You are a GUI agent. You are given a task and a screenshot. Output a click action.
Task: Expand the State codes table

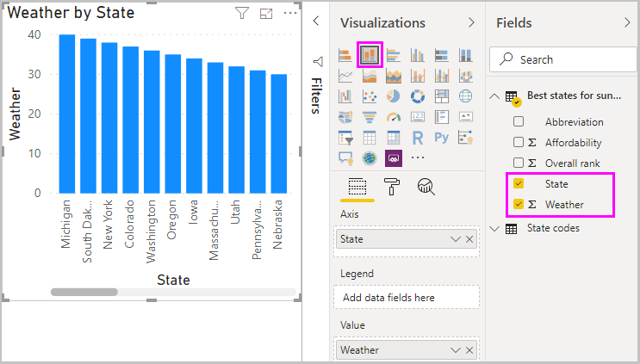click(494, 229)
